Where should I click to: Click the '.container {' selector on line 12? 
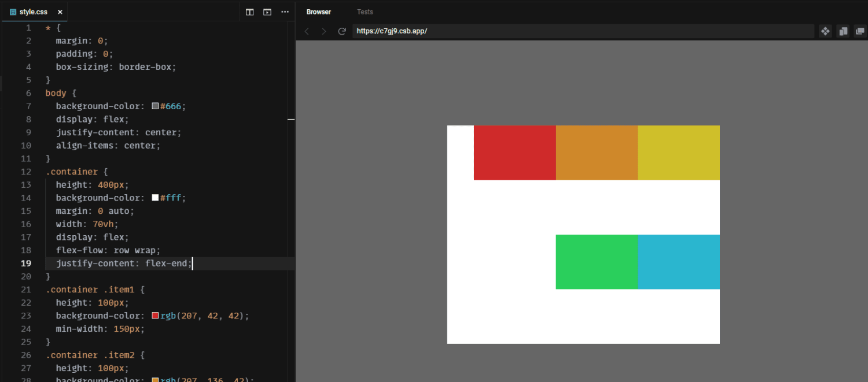(77, 172)
